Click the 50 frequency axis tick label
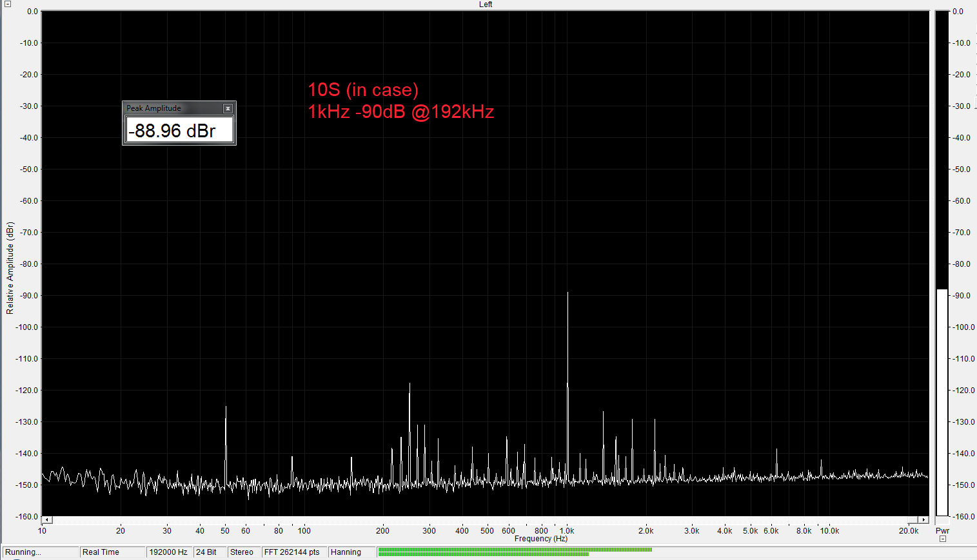Viewport: 977px width, 560px height. click(225, 531)
